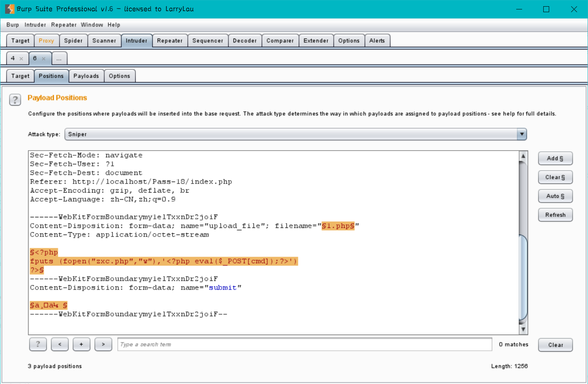
Task: Switch to the main Target tab
Action: coord(20,41)
